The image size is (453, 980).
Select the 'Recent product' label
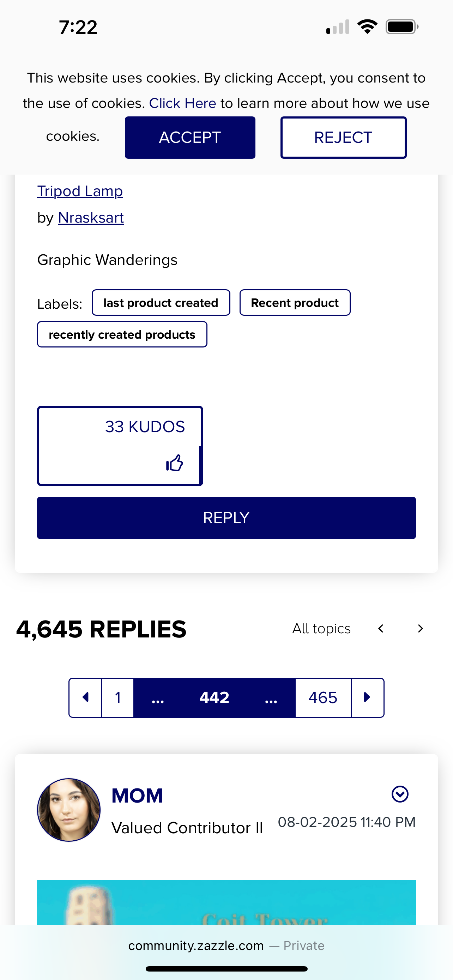coord(295,302)
